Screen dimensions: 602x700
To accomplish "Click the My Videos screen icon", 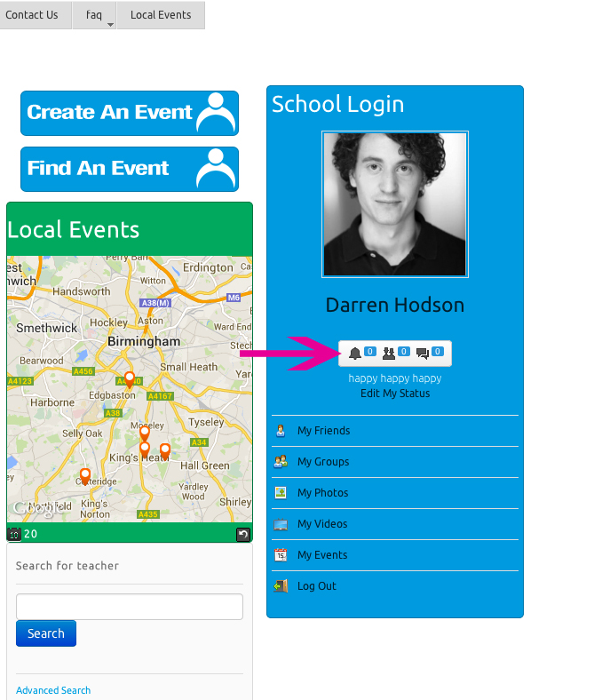I will coord(281,524).
